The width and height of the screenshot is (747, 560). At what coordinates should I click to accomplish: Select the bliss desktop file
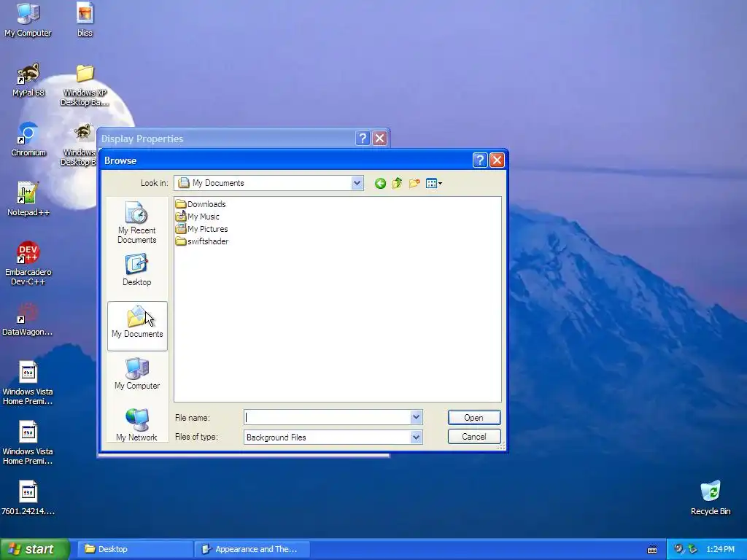point(85,20)
